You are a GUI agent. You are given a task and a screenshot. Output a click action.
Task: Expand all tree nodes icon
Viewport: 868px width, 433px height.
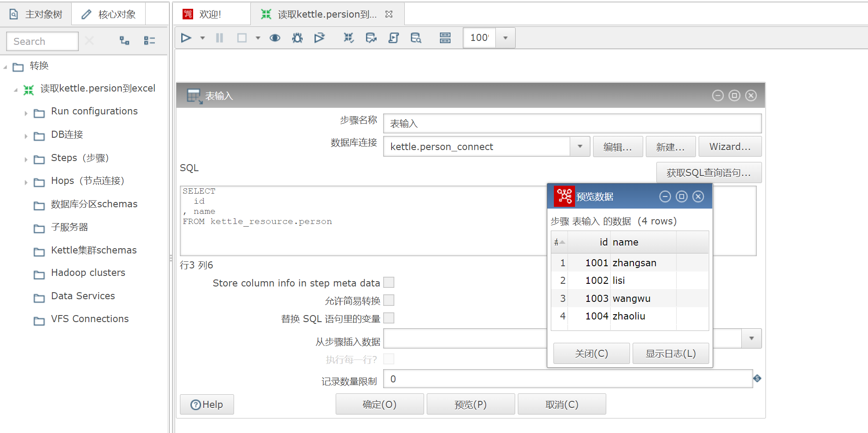click(x=125, y=41)
